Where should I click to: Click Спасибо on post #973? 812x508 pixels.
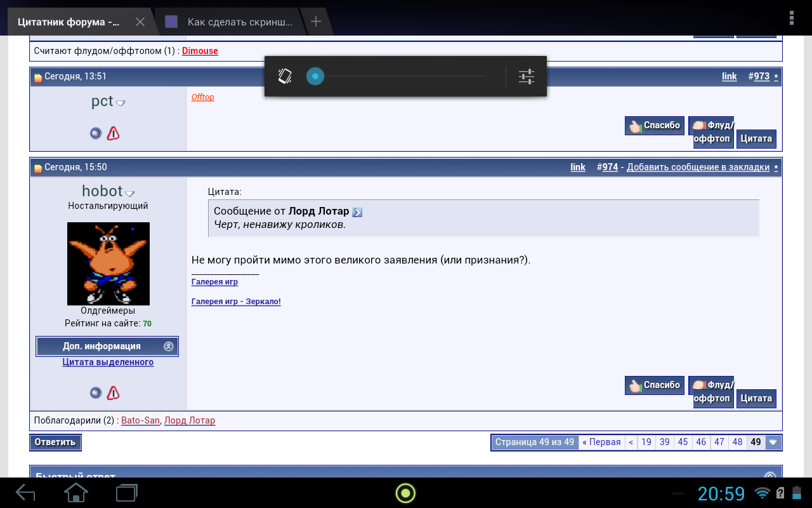point(655,126)
